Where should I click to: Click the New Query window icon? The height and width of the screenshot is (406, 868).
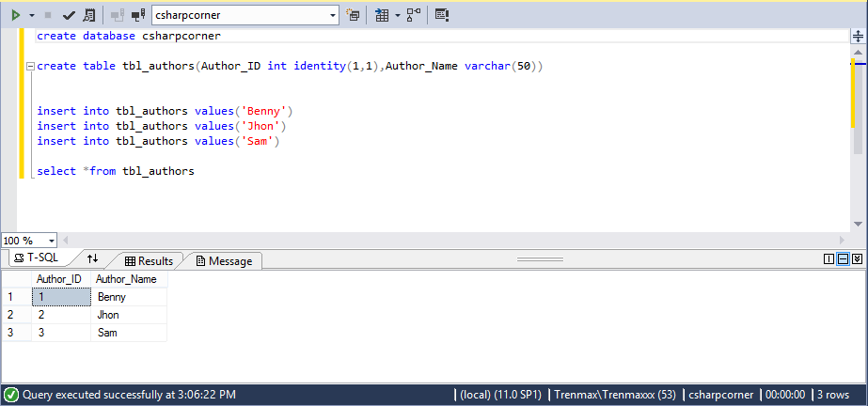tap(353, 15)
